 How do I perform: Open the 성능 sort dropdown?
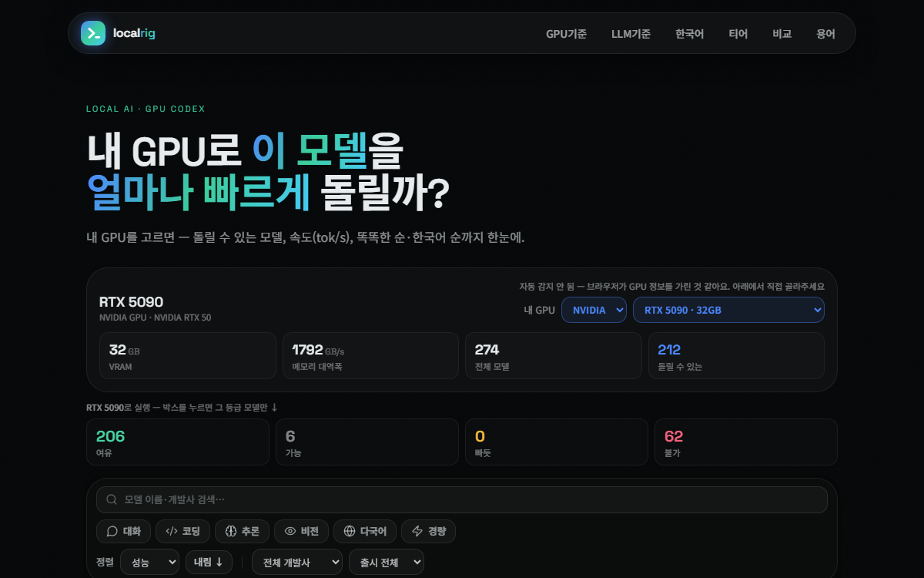coord(149,563)
